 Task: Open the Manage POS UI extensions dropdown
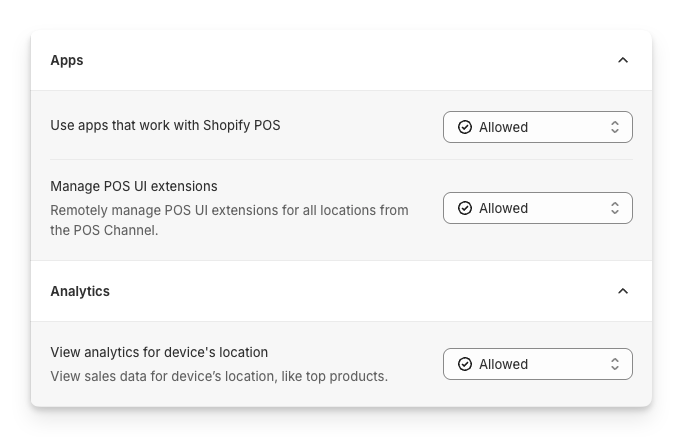tap(538, 208)
